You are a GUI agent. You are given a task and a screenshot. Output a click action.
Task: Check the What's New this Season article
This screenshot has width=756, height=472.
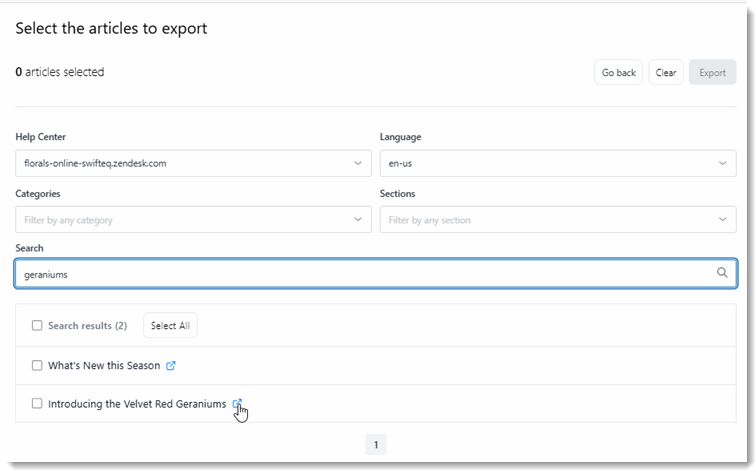37,365
